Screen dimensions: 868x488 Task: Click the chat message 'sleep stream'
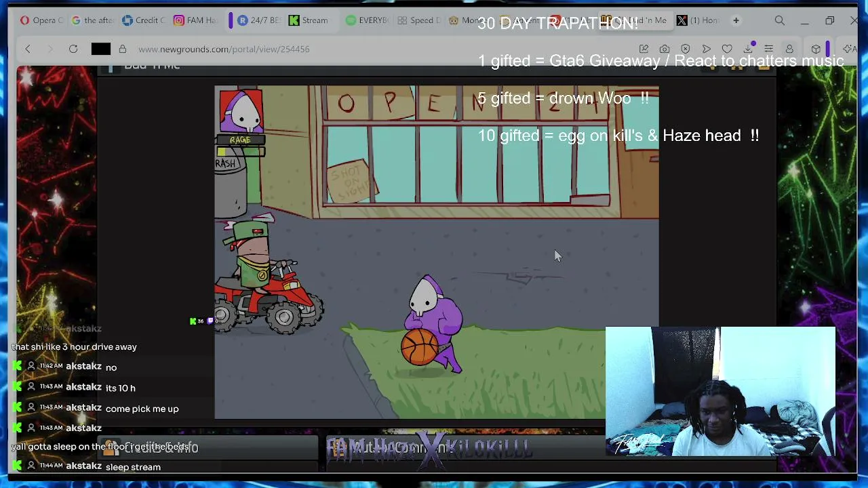click(x=133, y=467)
